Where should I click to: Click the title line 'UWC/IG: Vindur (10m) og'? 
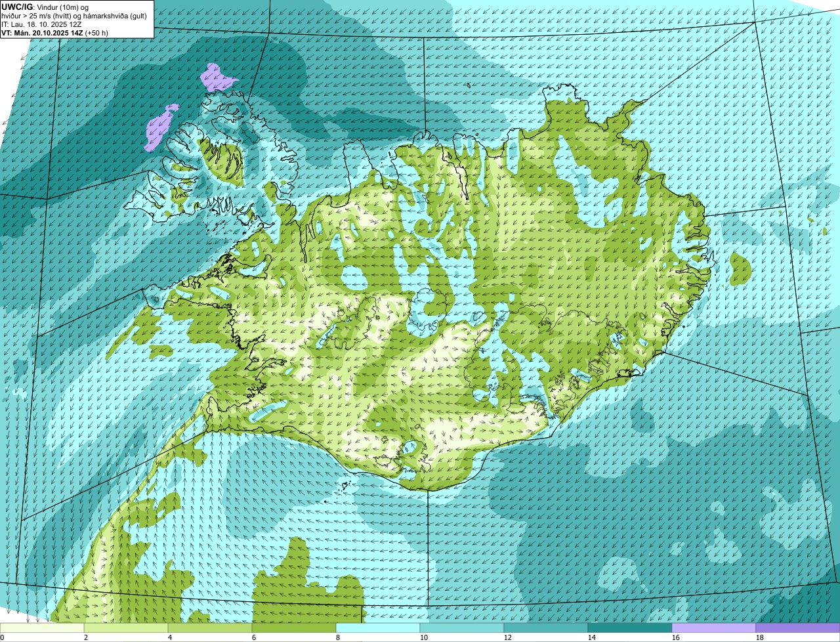(45, 7)
